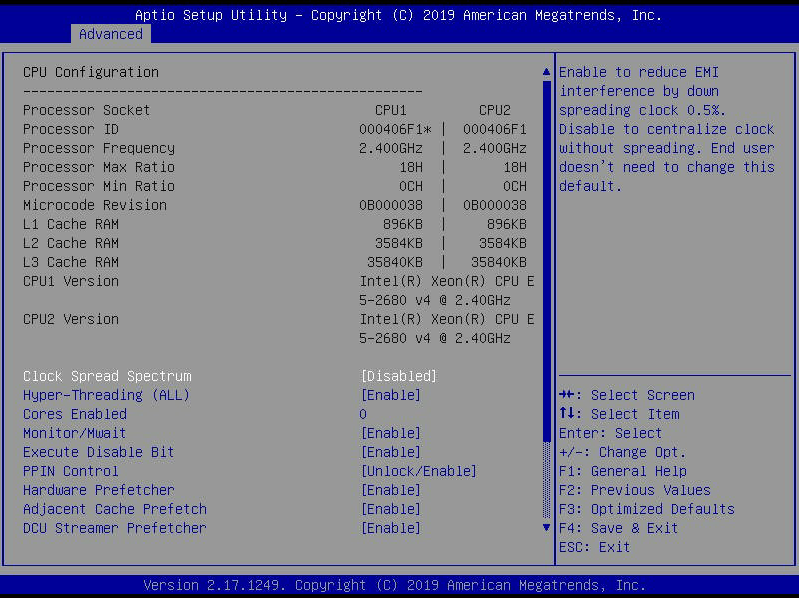Select the PPIN Control option
The height and width of the screenshot is (598, 799).
coord(71,471)
